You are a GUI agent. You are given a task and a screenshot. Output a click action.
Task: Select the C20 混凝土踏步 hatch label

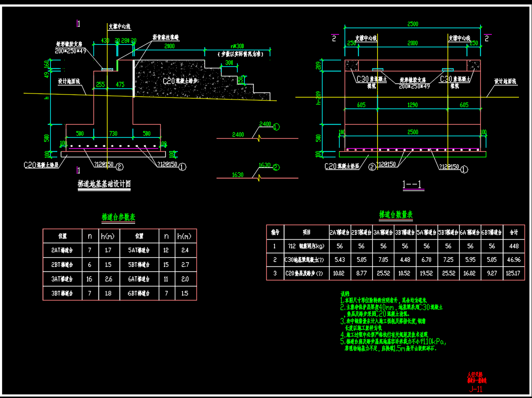click(x=182, y=81)
